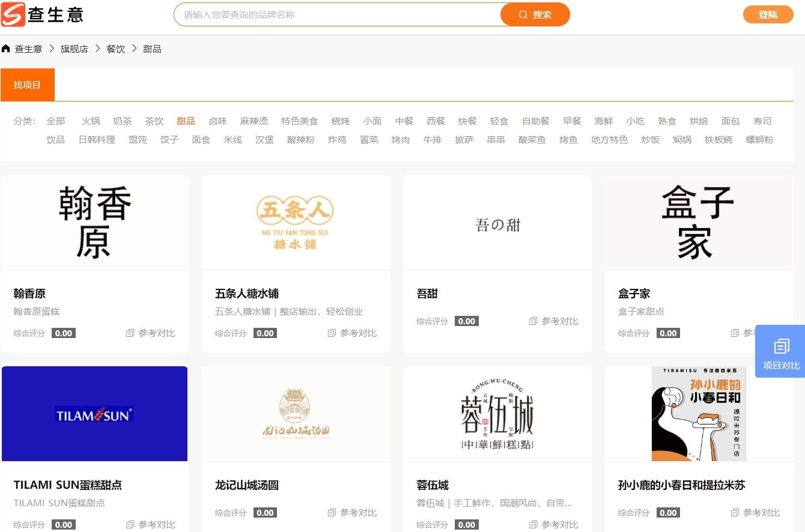Click 参考对比 on the 龙记山城汤圆 card

353,513
